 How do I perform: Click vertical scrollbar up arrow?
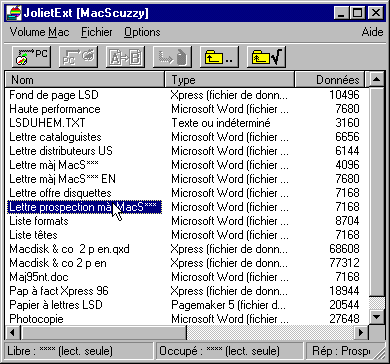(377, 79)
